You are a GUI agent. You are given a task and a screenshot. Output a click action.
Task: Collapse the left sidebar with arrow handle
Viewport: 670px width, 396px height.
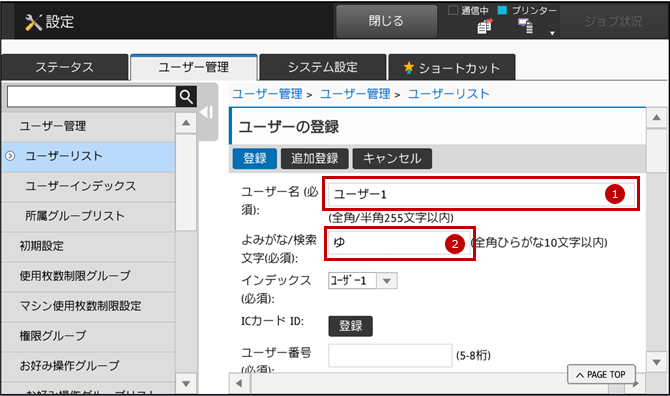[x=207, y=112]
